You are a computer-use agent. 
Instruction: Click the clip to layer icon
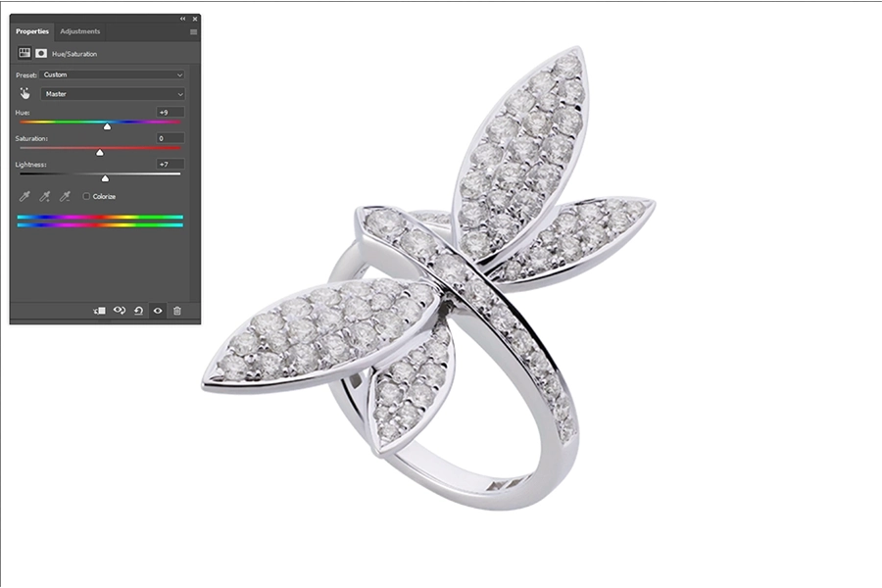(100, 310)
